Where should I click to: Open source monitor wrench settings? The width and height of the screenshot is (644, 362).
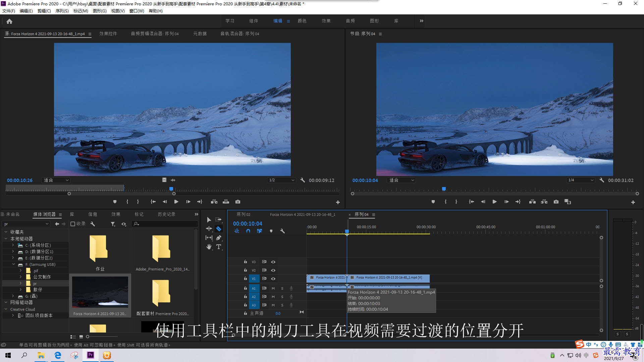coord(303,180)
